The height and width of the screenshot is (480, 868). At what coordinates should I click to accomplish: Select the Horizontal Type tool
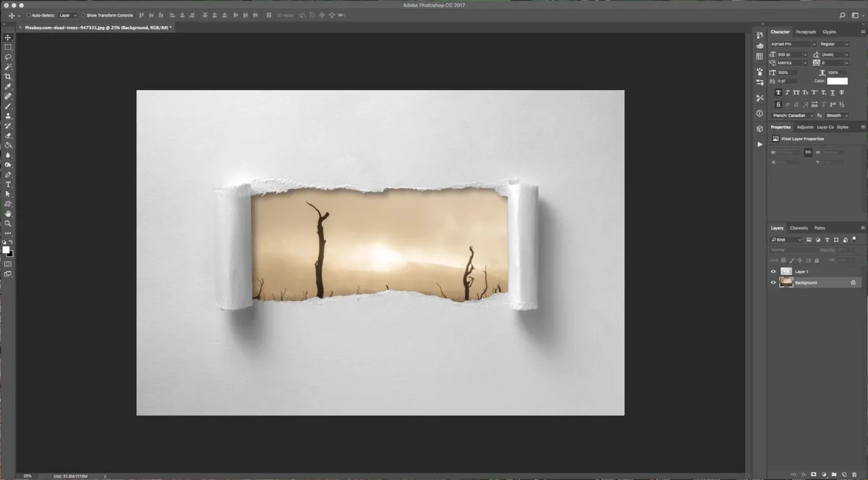(8, 185)
